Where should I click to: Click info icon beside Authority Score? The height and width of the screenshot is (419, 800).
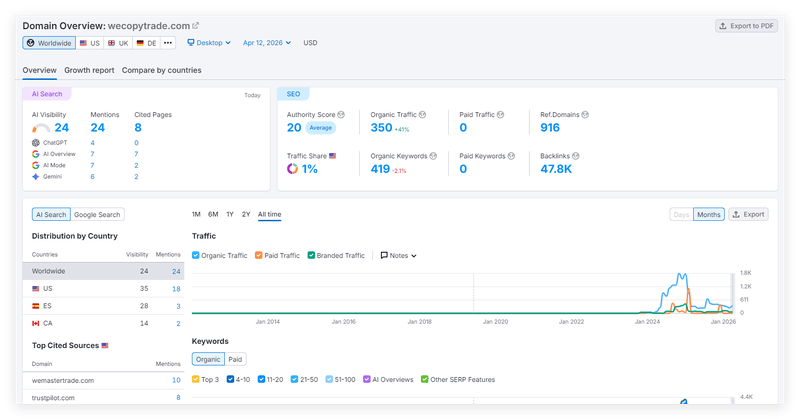coord(341,115)
